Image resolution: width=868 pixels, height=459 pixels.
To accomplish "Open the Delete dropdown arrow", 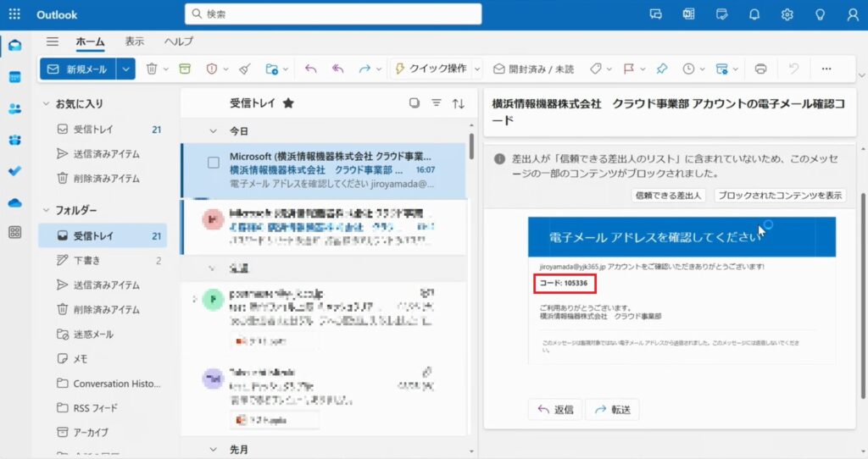I will [x=165, y=69].
